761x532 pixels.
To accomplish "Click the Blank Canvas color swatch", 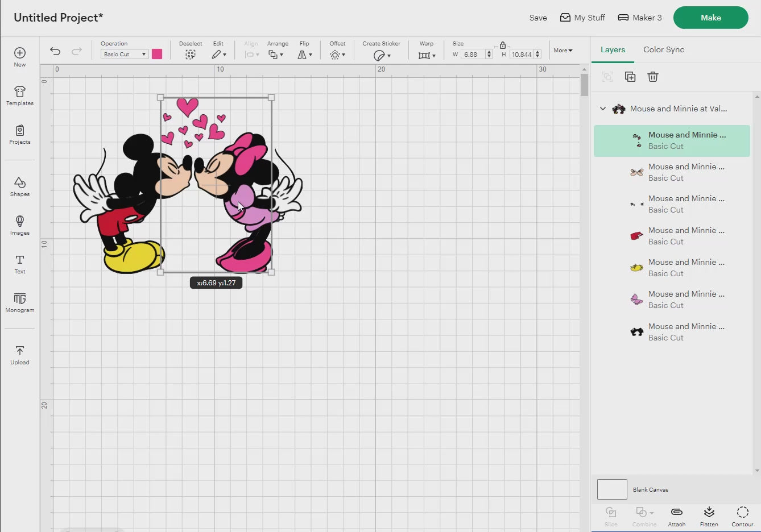I will pos(612,489).
